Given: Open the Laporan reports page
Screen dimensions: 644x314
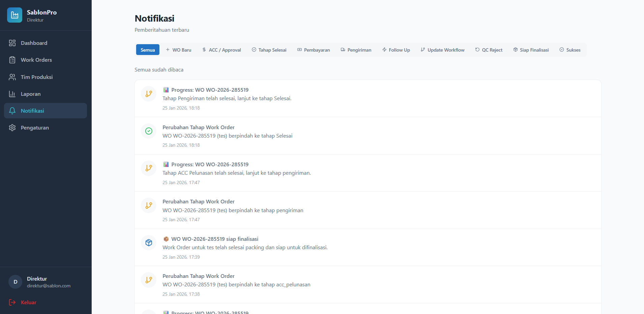Looking at the screenshot, I should 45,94.
